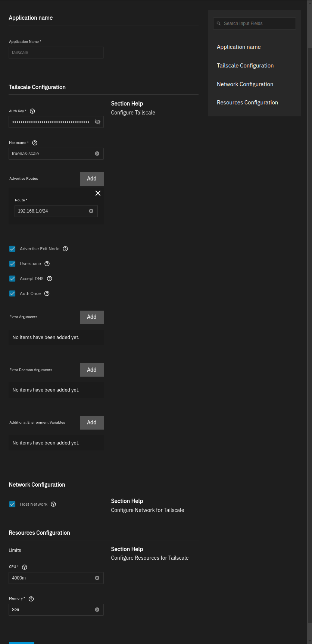
Task: Go to Network Configuration section
Action: (x=245, y=84)
